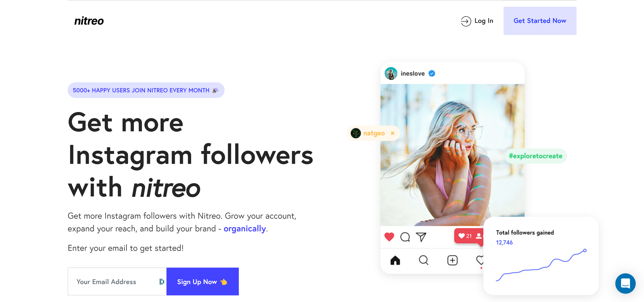Tap the red heart like icon
644x302 pixels.
[x=389, y=237]
